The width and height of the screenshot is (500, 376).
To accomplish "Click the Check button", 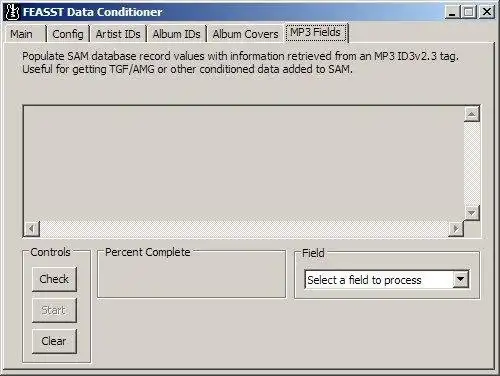I will (x=54, y=279).
